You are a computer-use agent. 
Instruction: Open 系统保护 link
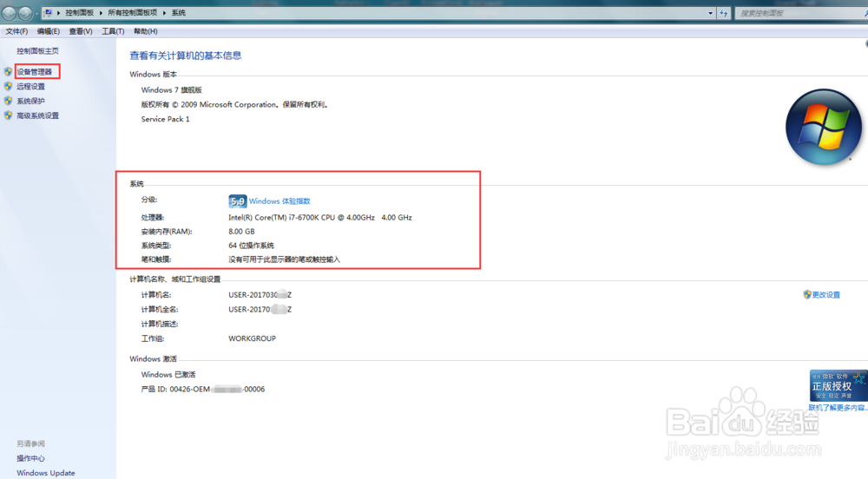point(31,102)
